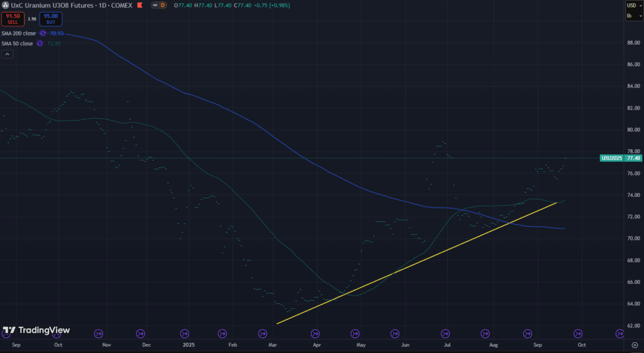The height and width of the screenshot is (353, 644).
Task: Select the SMA 200 close legend label
Action: (x=19, y=33)
